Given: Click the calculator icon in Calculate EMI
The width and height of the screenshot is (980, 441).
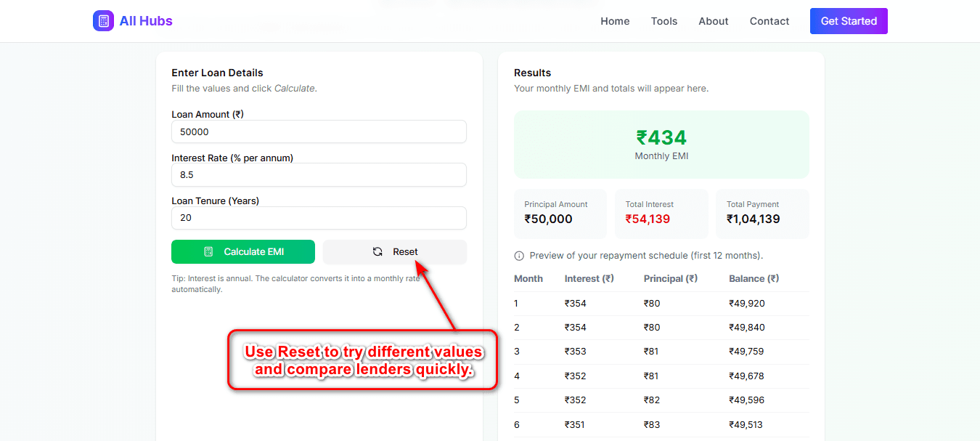Looking at the screenshot, I should pyautogui.click(x=208, y=252).
